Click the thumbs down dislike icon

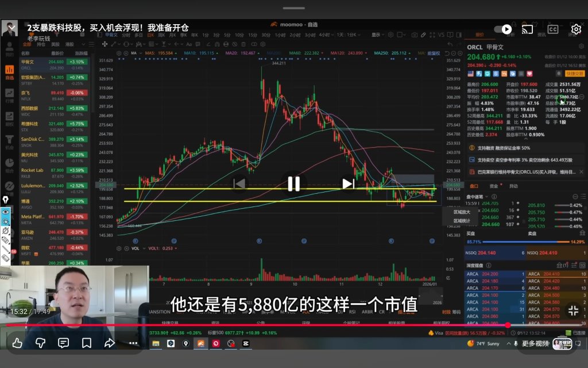(x=41, y=343)
